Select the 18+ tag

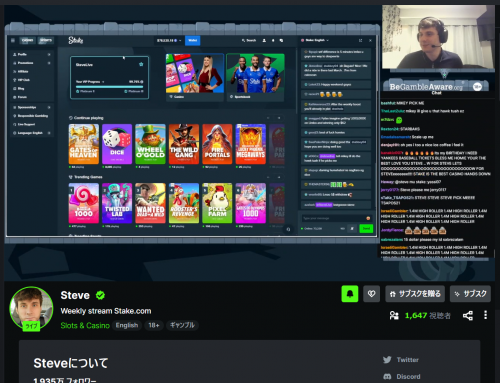pos(154,325)
